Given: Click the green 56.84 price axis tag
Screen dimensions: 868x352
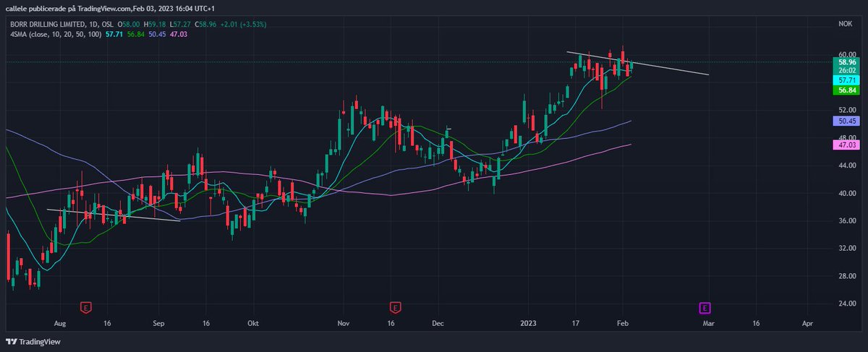Looking at the screenshot, I should (x=847, y=90).
